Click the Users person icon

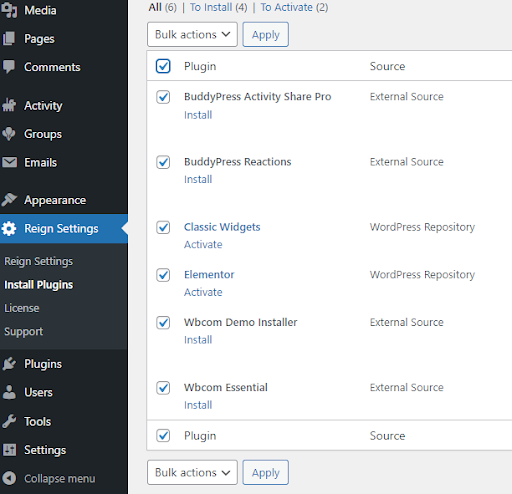pos(9,392)
